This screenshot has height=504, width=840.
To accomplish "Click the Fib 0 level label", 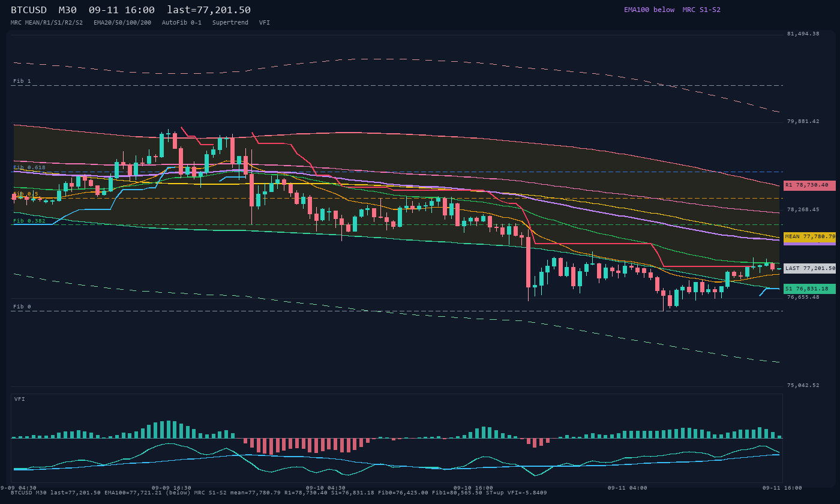I will (22, 307).
